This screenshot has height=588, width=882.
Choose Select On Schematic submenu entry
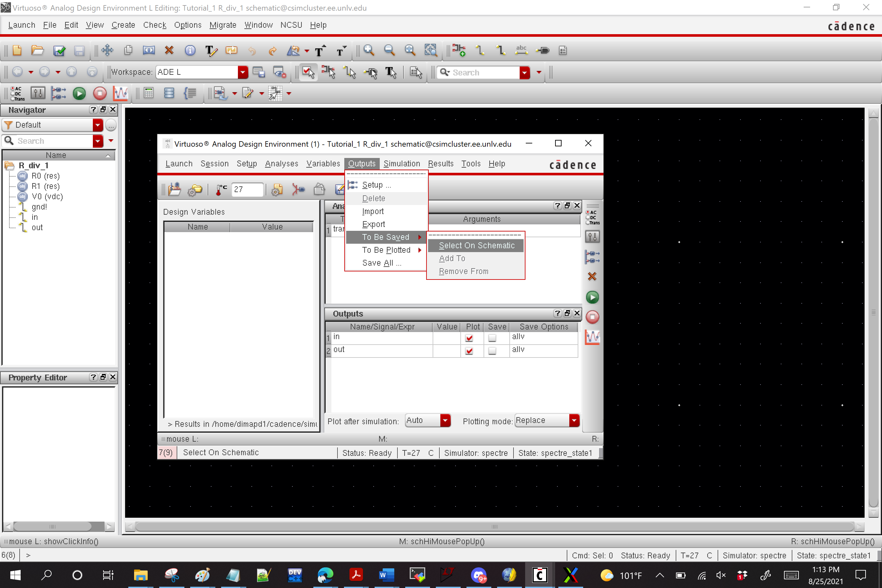point(476,246)
